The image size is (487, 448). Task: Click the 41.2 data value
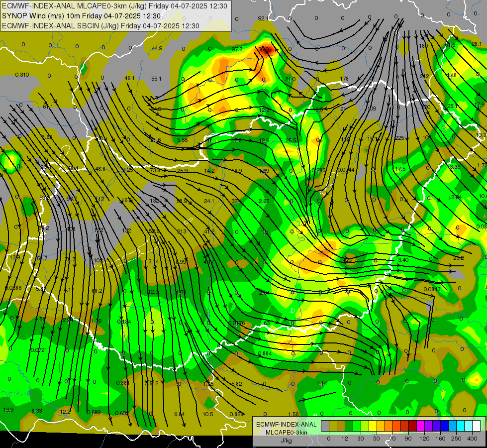tap(209, 231)
